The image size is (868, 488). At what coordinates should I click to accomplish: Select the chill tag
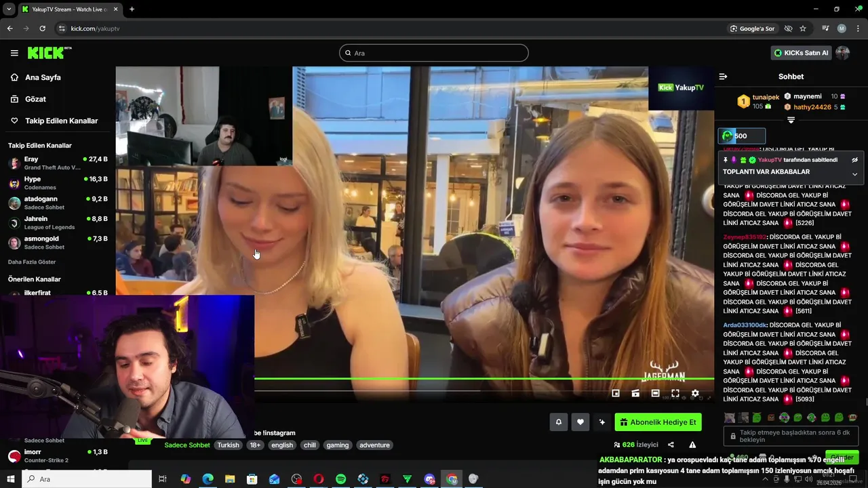click(x=310, y=445)
